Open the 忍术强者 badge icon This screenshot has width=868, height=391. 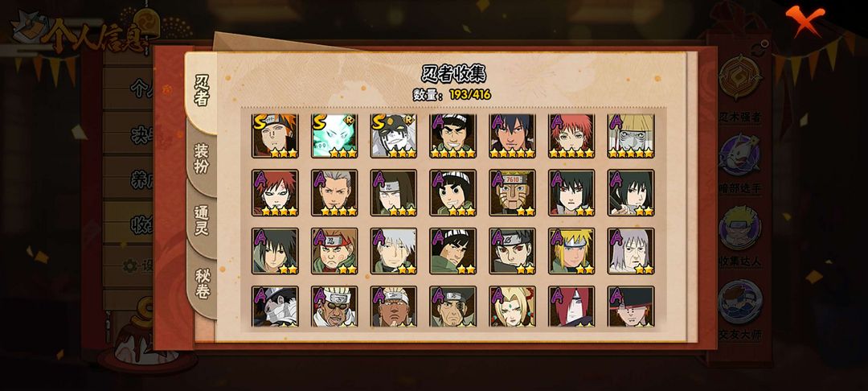pyautogui.click(x=740, y=77)
